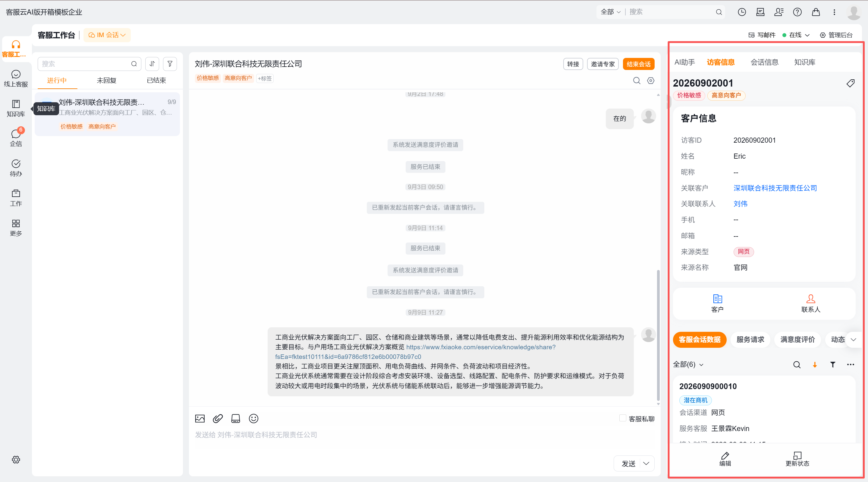This screenshot has width=868, height=482.
Task: Select the 满意度评价 tab
Action: tap(797, 340)
